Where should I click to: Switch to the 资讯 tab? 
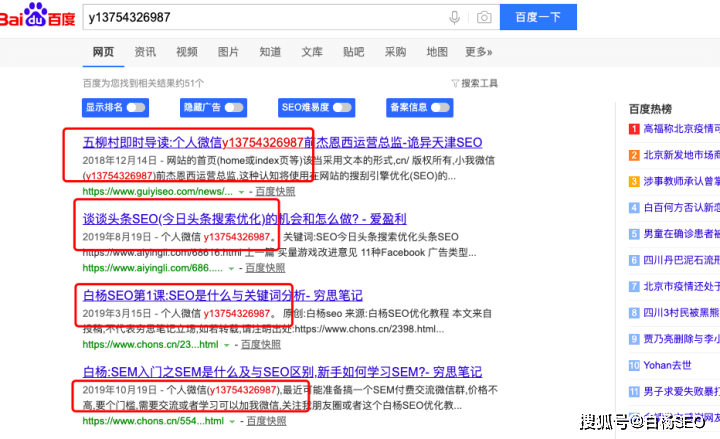[x=145, y=52]
